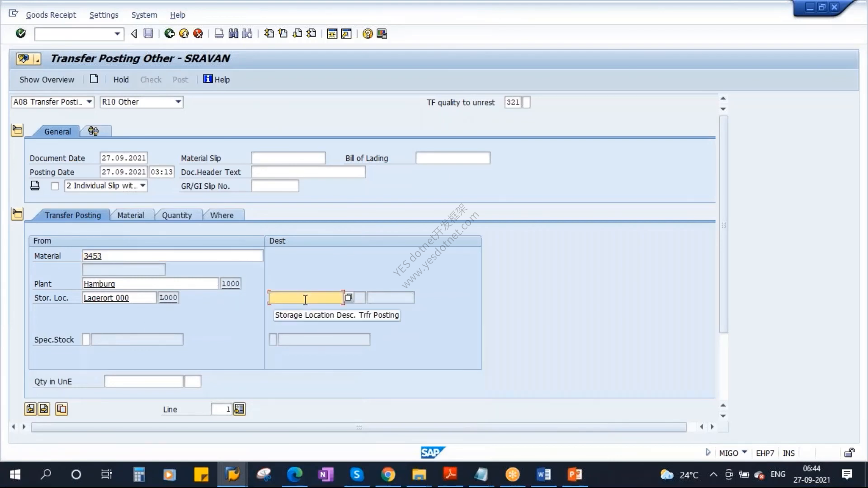Click the new document icon beside Hold
Viewport: 868px width, 488px height.
point(94,79)
